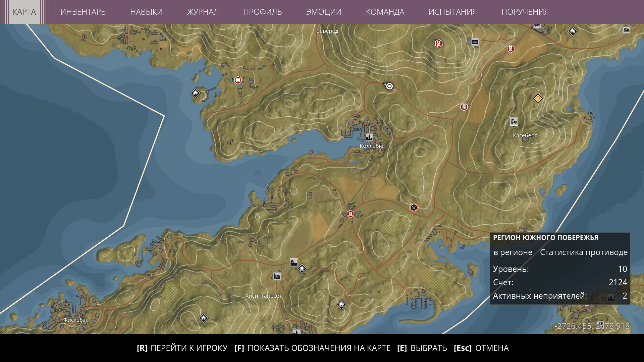
Task: Select the 'Статистика противоде' panel tab
Action: tap(584, 252)
